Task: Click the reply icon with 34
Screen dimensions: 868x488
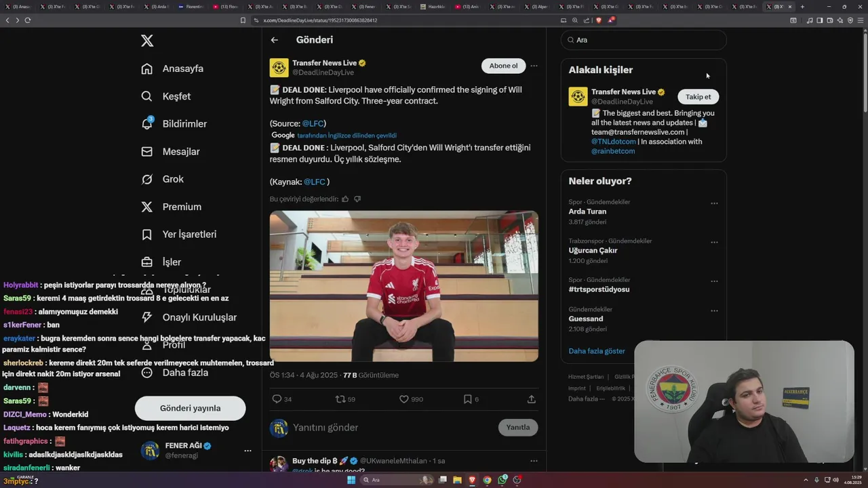Action: 277,399
